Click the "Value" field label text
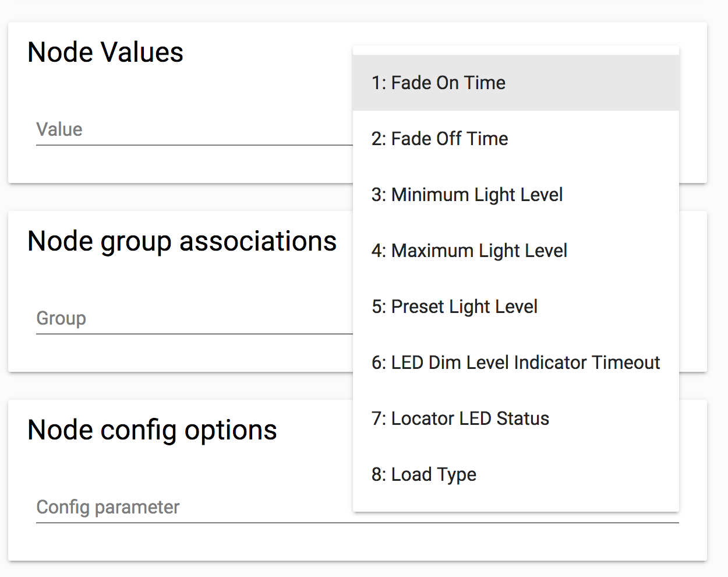This screenshot has height=577, width=728. coord(59,129)
